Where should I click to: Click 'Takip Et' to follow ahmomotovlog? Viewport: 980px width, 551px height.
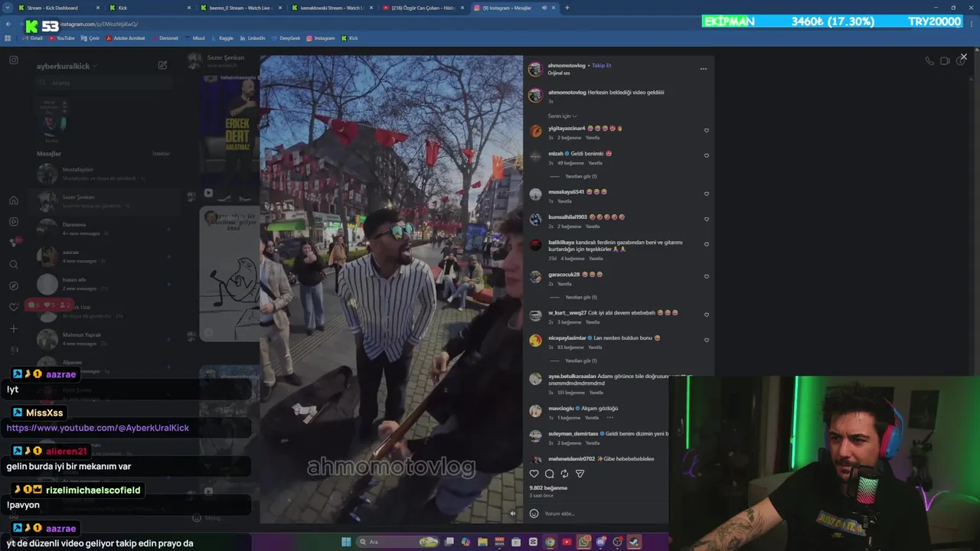(602, 66)
